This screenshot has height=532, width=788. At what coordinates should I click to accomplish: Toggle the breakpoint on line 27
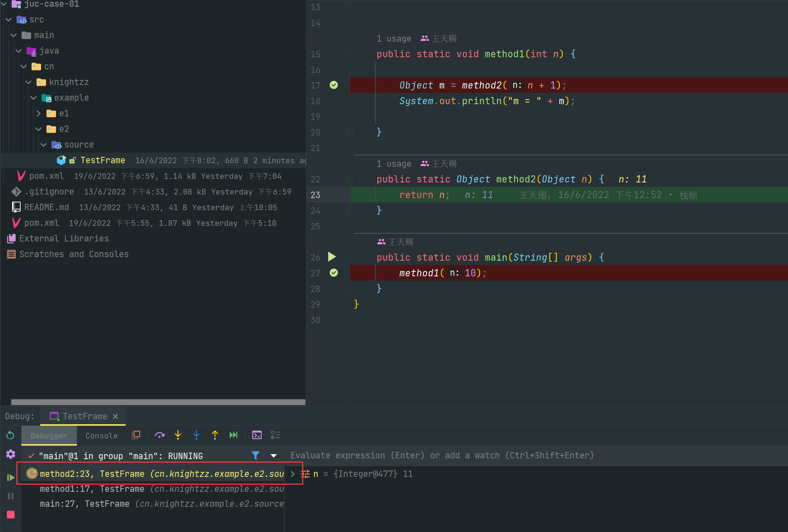[x=333, y=273]
